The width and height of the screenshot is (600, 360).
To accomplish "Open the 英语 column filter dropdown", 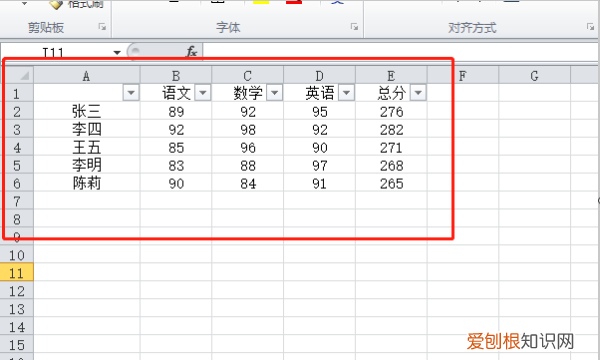I will click(x=346, y=93).
